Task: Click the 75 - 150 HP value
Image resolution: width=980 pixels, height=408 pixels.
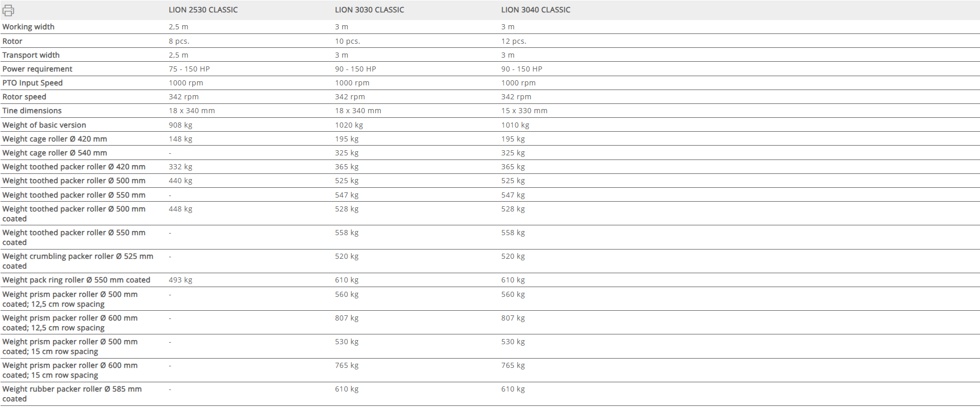Action: click(x=189, y=69)
